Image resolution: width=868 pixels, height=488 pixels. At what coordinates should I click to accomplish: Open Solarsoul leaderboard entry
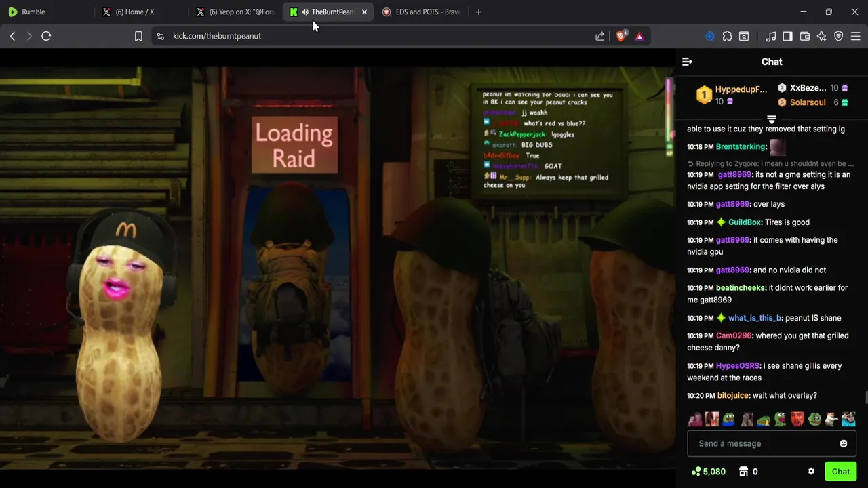click(x=812, y=102)
